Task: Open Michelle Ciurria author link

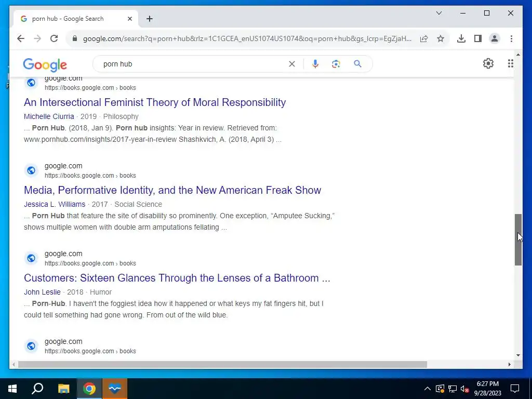Action: (x=49, y=116)
